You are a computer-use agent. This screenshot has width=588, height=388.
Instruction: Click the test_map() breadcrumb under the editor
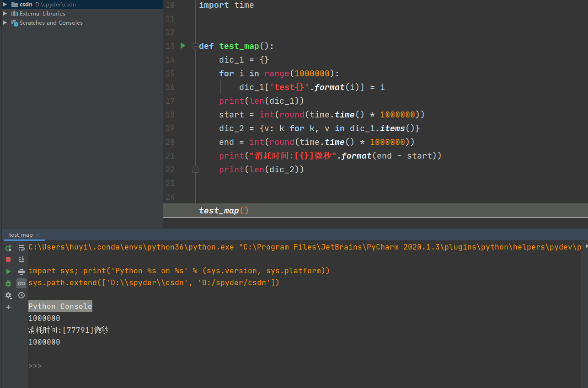(224, 211)
